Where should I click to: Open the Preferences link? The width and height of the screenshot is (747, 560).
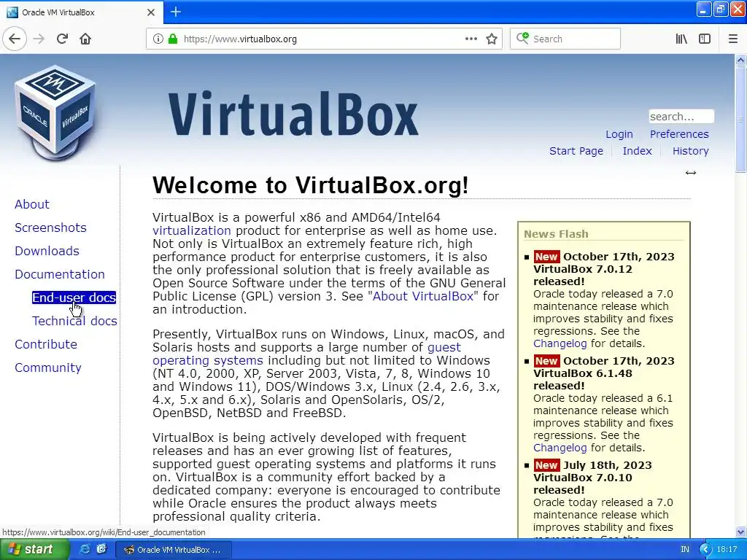point(679,134)
